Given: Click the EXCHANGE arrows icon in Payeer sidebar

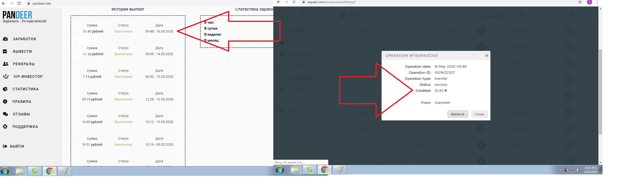Looking at the screenshot, I should click(281, 78).
